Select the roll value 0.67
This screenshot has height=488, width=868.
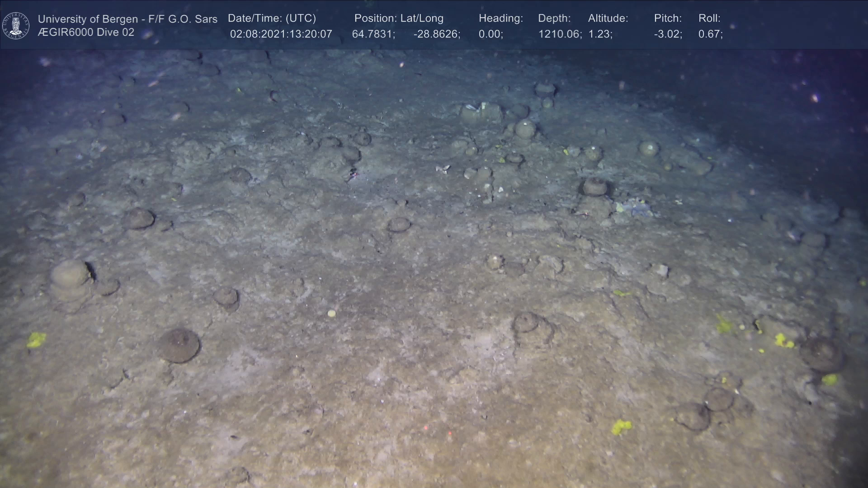710,34
